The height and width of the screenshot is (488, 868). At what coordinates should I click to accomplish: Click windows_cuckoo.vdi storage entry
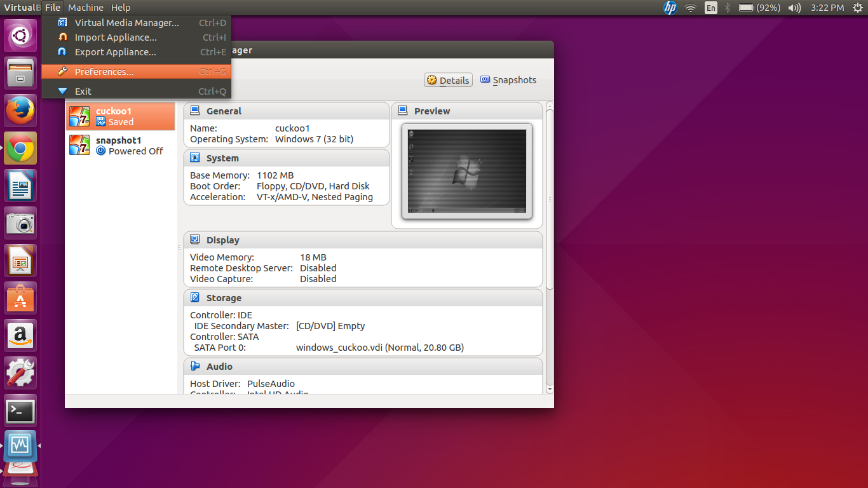tap(380, 348)
